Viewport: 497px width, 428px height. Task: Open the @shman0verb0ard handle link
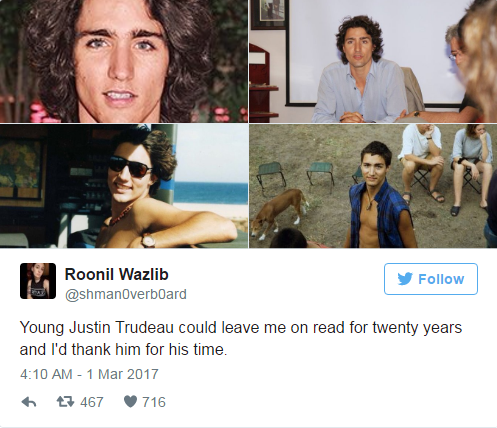pos(126,294)
